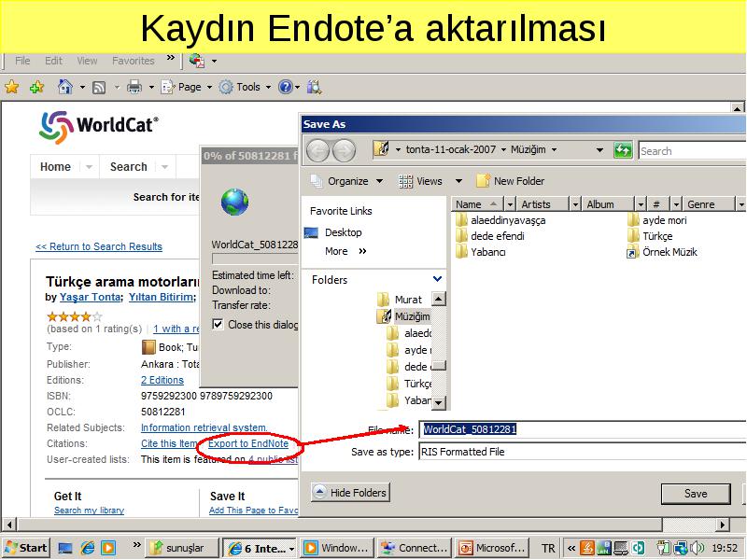Click the star rating on the book

pyautogui.click(x=75, y=316)
